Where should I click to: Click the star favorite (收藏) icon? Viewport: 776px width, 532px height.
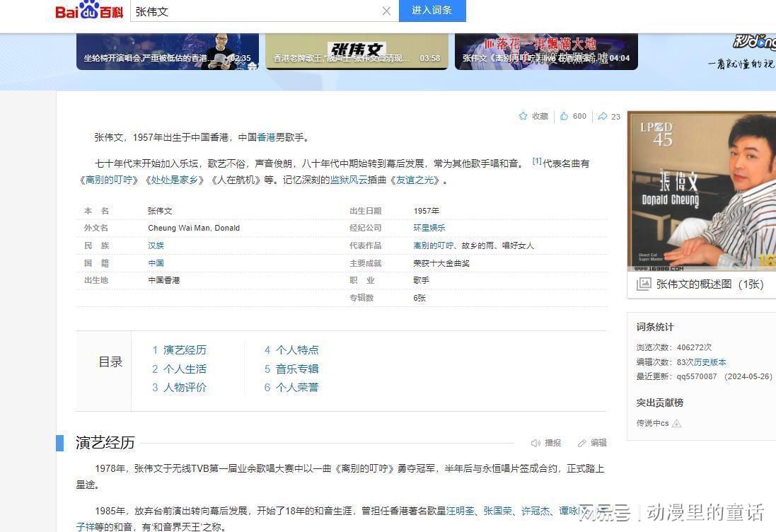click(523, 116)
